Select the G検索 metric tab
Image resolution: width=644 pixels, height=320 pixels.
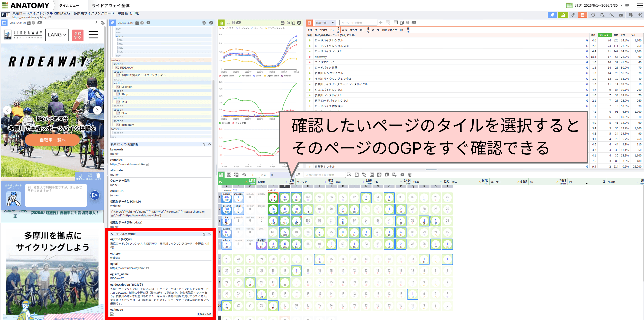click(x=276, y=182)
